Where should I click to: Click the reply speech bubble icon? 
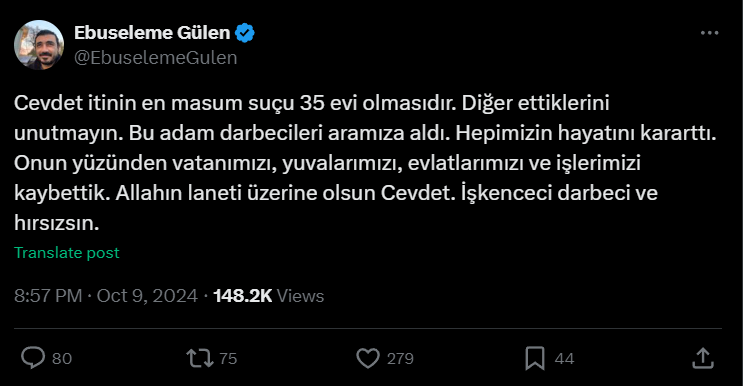(x=33, y=358)
